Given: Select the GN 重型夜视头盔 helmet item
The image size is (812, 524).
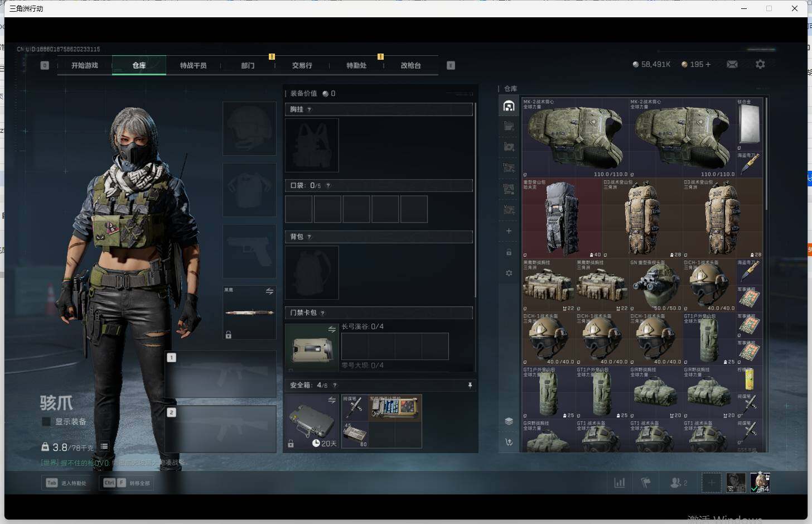Looking at the screenshot, I should pyautogui.click(x=655, y=285).
